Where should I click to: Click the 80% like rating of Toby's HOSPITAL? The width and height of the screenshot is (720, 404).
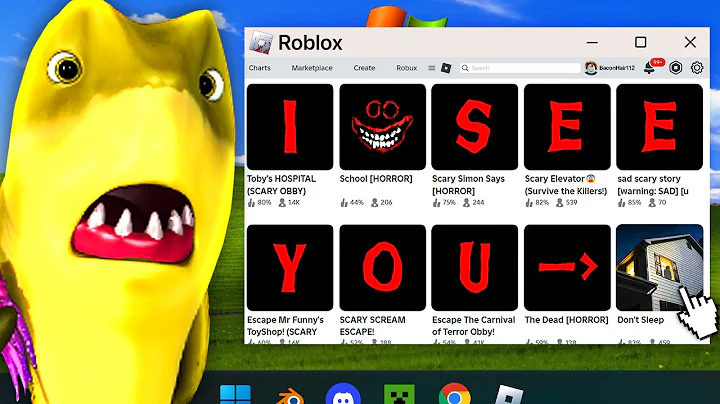click(x=264, y=202)
